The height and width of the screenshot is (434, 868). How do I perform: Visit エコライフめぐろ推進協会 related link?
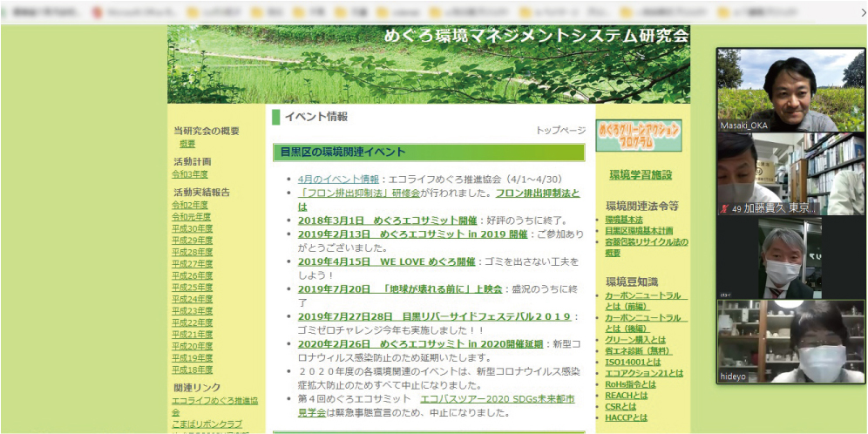point(214,406)
